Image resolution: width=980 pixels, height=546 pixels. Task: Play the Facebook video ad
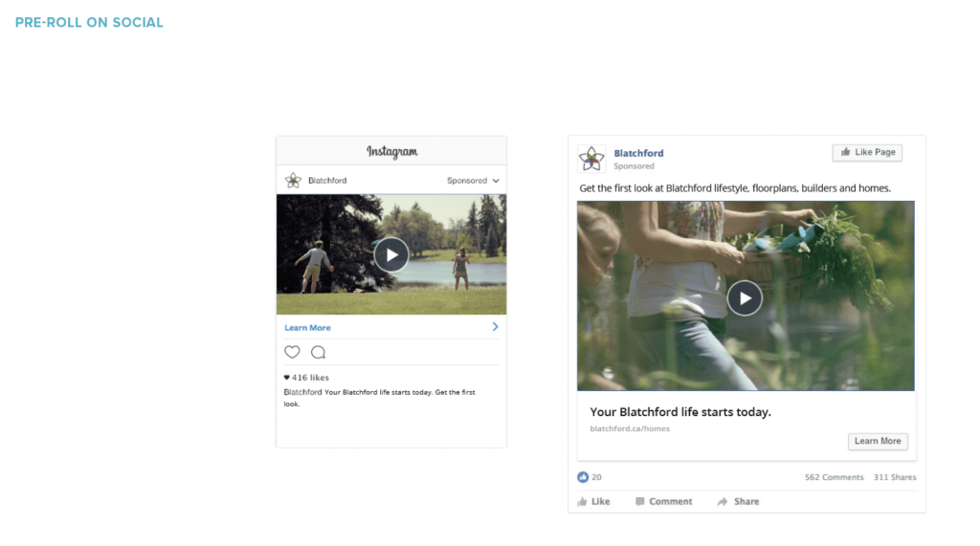745,298
